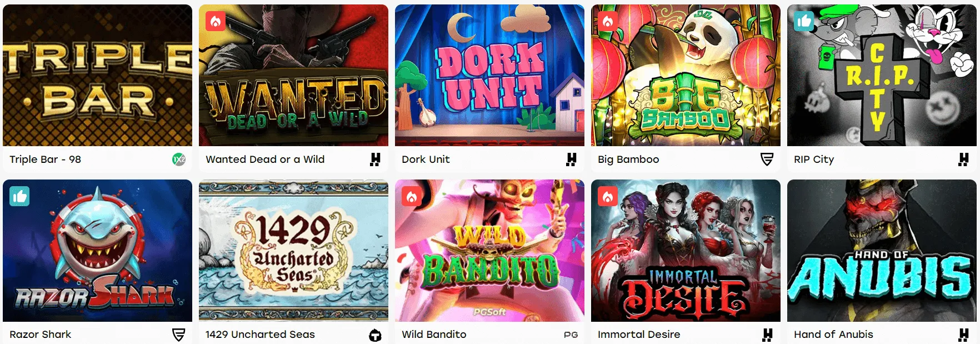Click the thumbs-up badge on RIP City

804,22
